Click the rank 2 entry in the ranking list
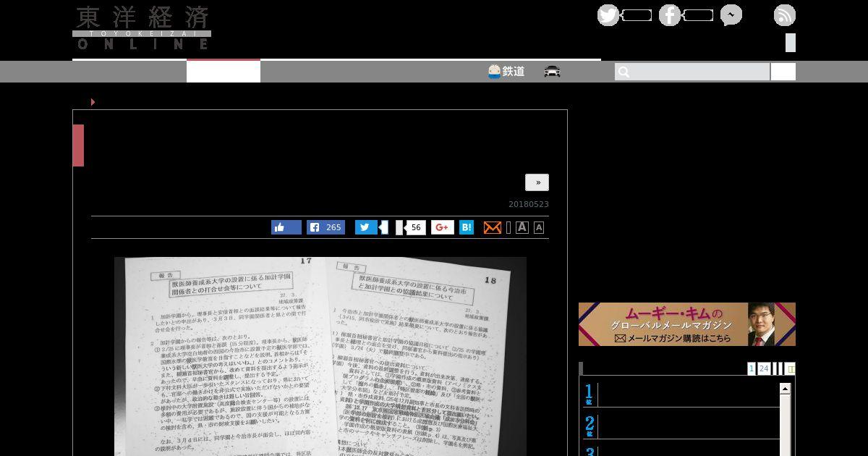 681,427
